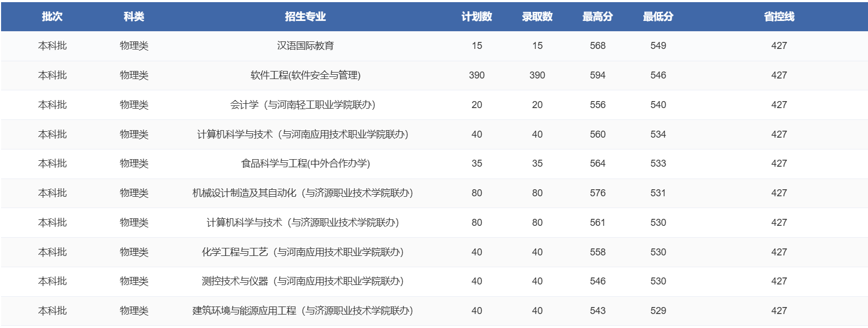
Task: Click highest score 594 for 软件工程
Action: point(597,75)
